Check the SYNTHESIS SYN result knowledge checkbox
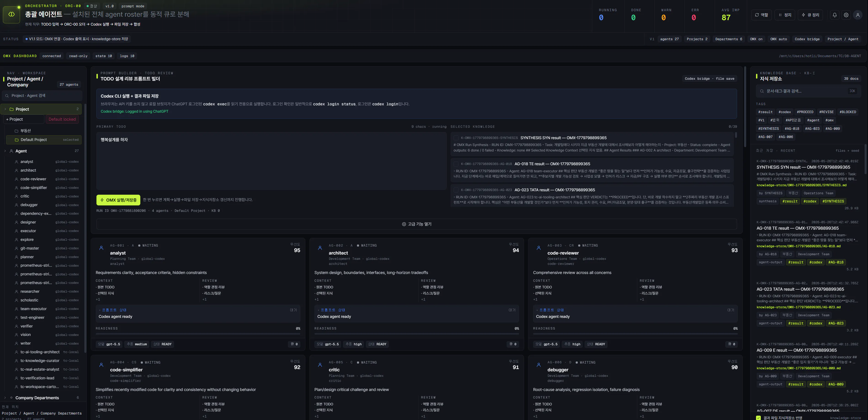868x420 pixels. pos(456,138)
